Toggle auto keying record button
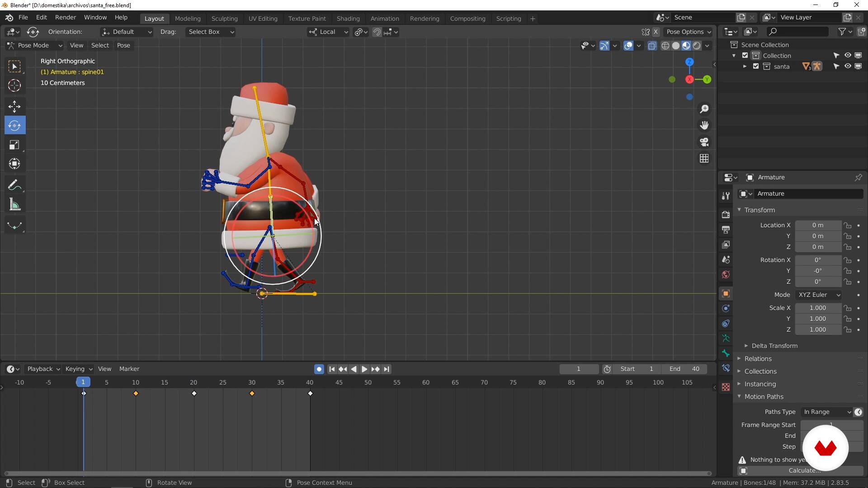Image resolution: width=868 pixels, height=488 pixels. [x=319, y=369]
